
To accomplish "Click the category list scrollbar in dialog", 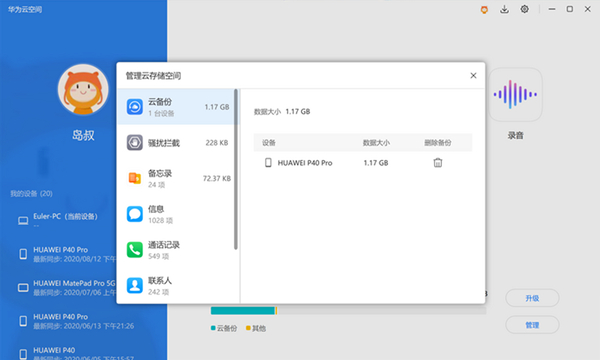I will 236,169.
